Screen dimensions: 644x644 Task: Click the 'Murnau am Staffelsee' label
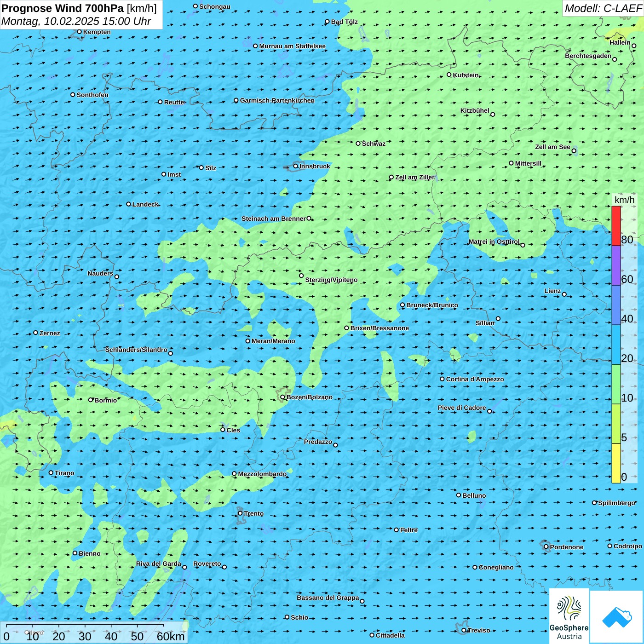(292, 46)
